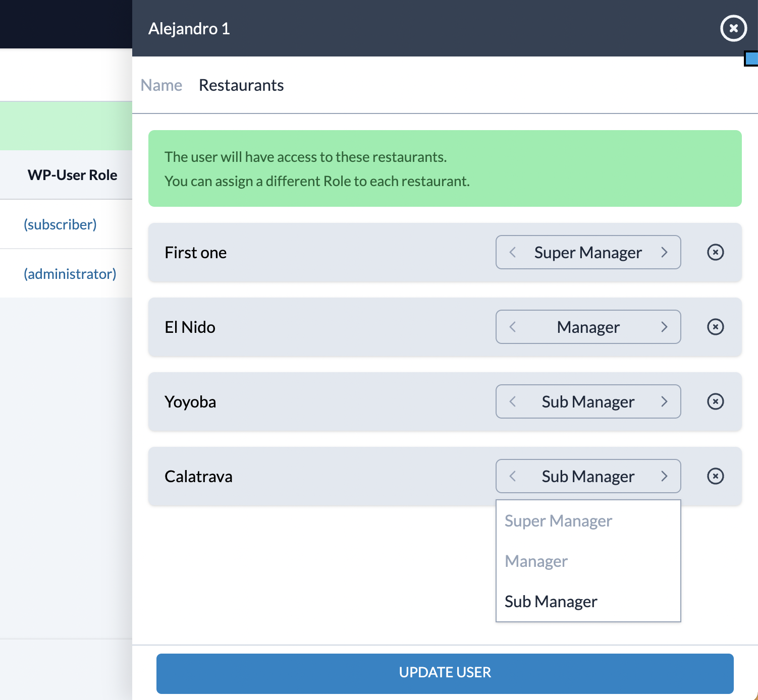The image size is (758, 700).
Task: Click previous role arrow for El Nido
Action: (x=513, y=327)
